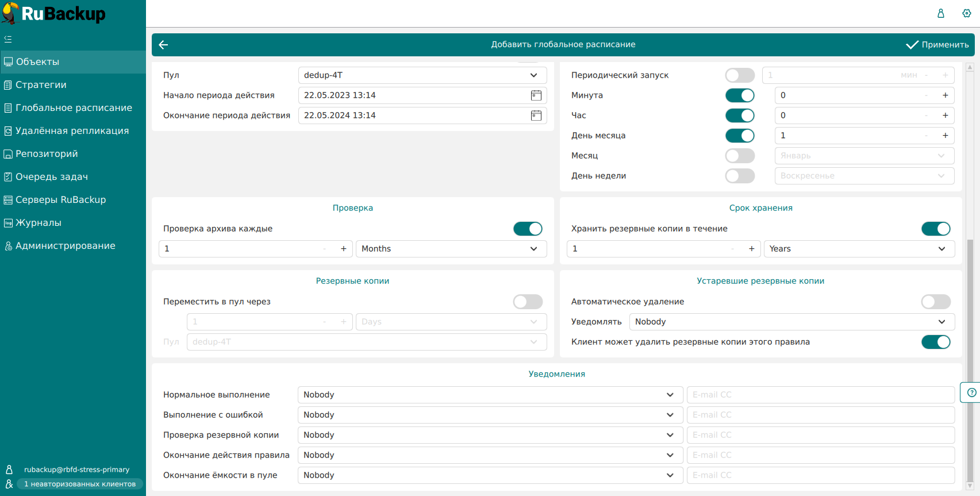Open the settings gear icon

tap(967, 13)
